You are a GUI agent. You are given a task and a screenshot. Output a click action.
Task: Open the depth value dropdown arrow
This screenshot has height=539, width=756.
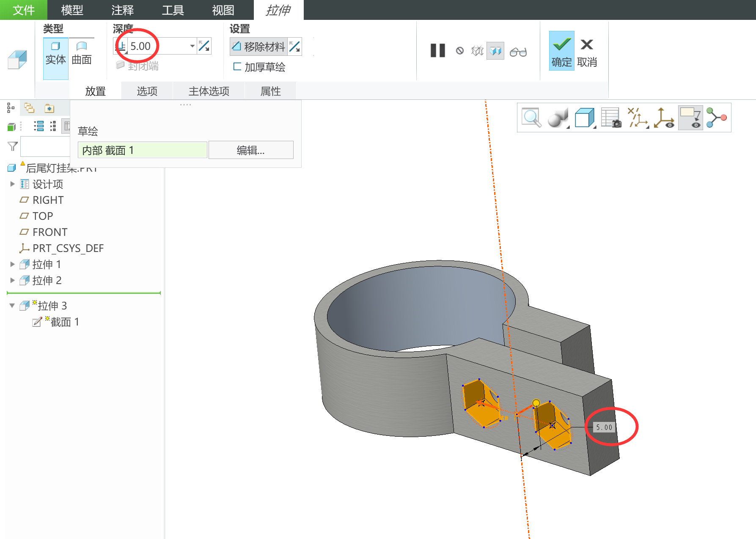click(x=192, y=46)
